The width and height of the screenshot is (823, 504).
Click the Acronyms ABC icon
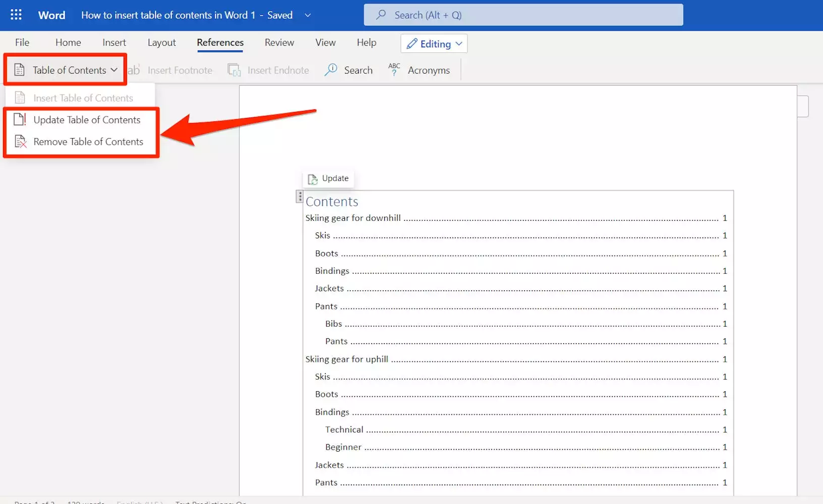[x=394, y=70]
